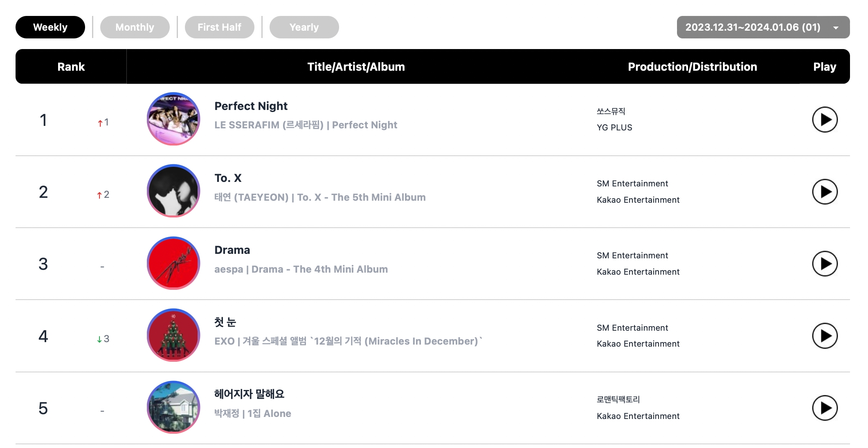The height and width of the screenshot is (448, 868).
Task: Click the red Drama album cover
Action: [x=173, y=263]
